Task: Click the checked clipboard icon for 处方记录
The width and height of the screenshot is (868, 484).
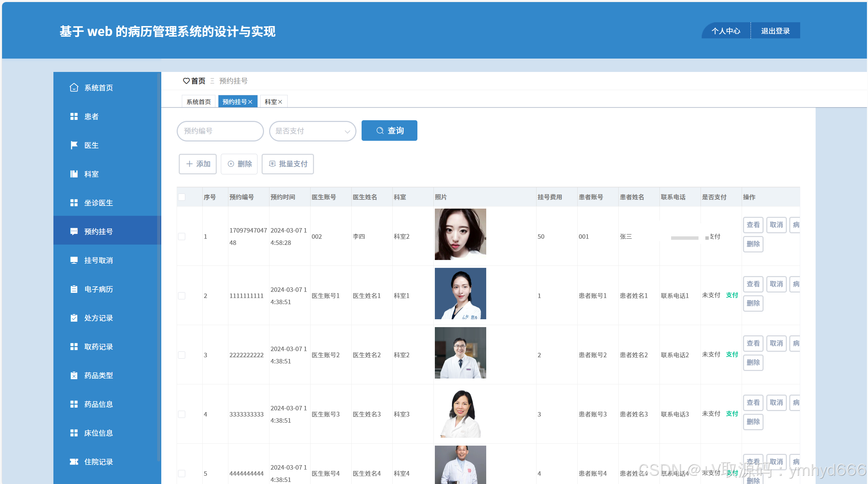Action: click(x=74, y=318)
